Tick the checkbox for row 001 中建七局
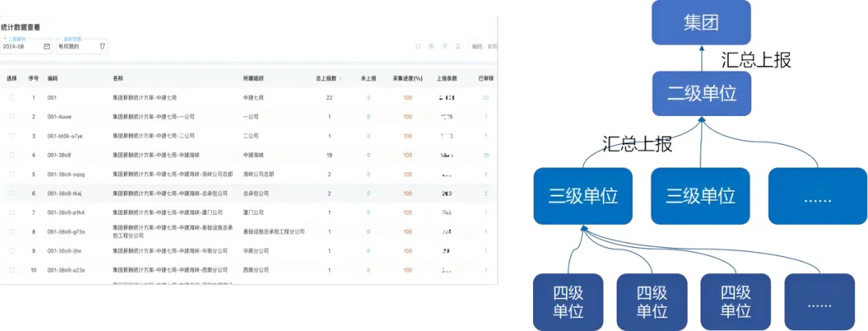This screenshot has height=331, width=868. [x=11, y=97]
